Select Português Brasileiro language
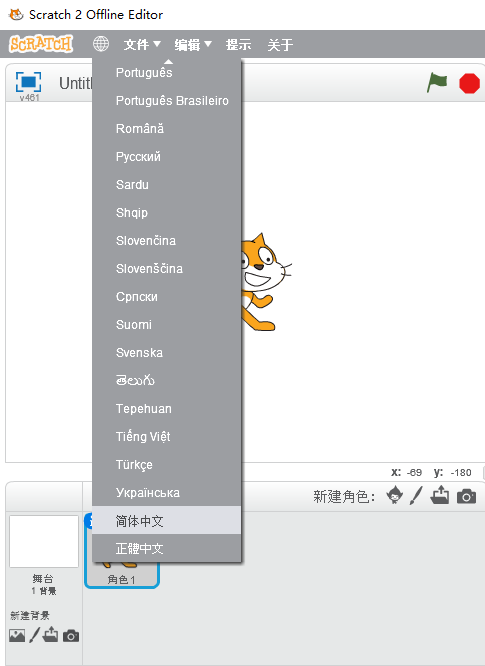This screenshot has height=666, width=485. [166, 101]
